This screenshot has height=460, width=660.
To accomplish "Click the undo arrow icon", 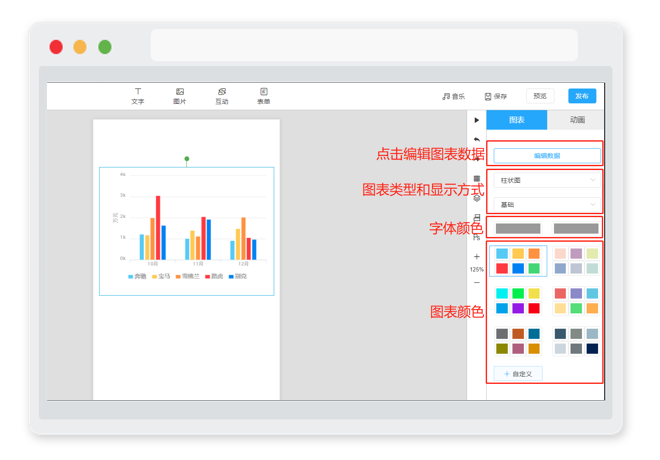I will point(476,139).
